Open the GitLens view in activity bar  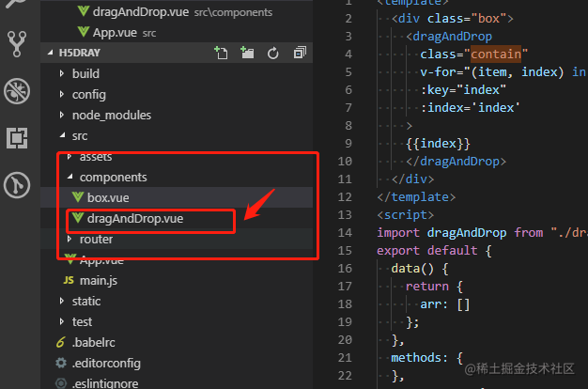[17, 185]
